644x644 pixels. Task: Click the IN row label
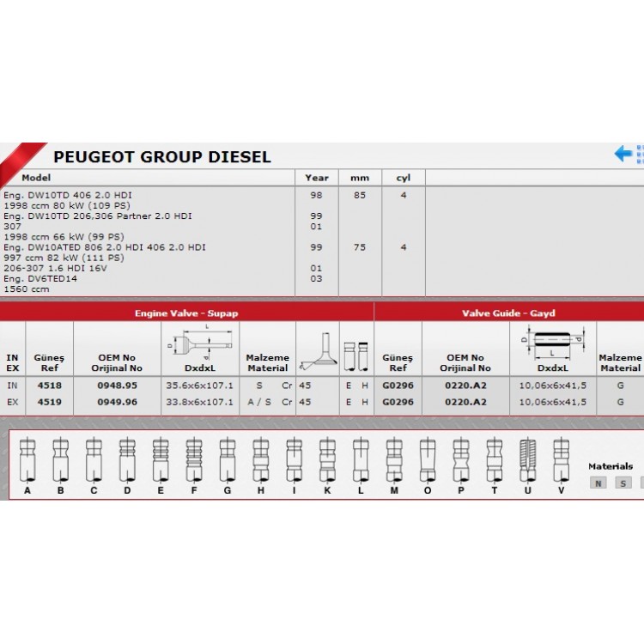pyautogui.click(x=12, y=386)
